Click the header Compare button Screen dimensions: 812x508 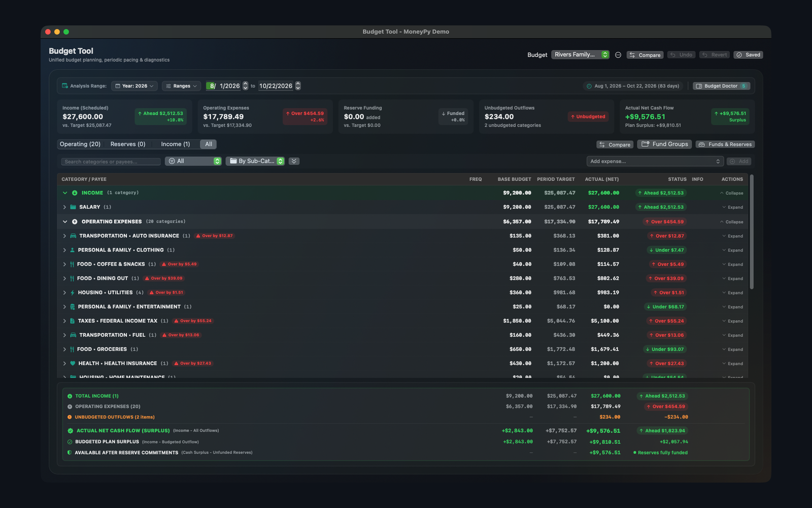click(645, 55)
